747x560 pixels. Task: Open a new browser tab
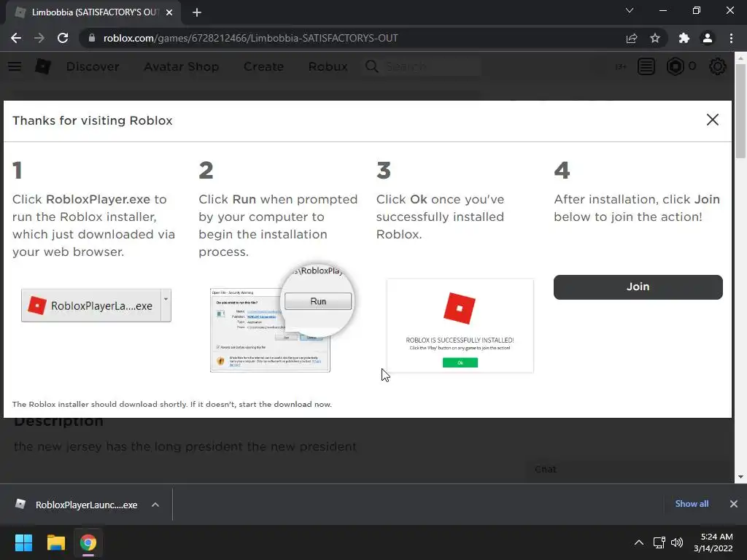197,12
